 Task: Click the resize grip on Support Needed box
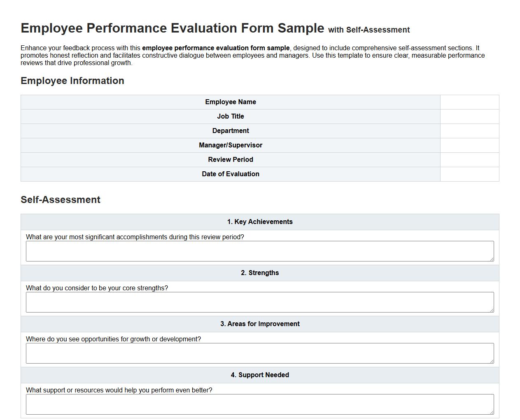[x=492, y=413]
